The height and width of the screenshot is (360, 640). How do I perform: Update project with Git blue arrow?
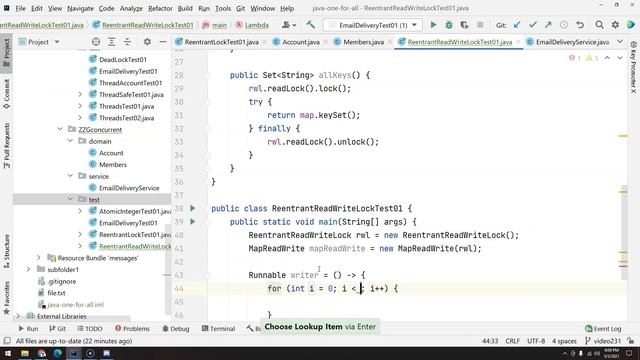pos(517,25)
